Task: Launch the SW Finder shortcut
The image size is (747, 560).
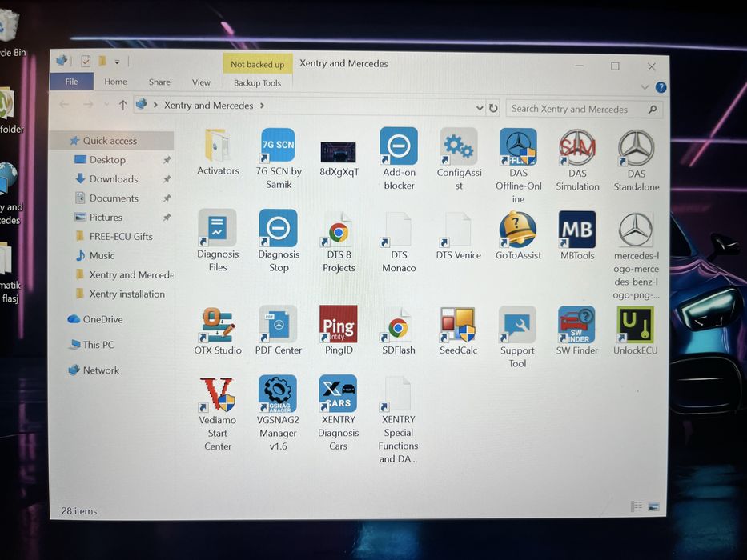Action: [577, 331]
